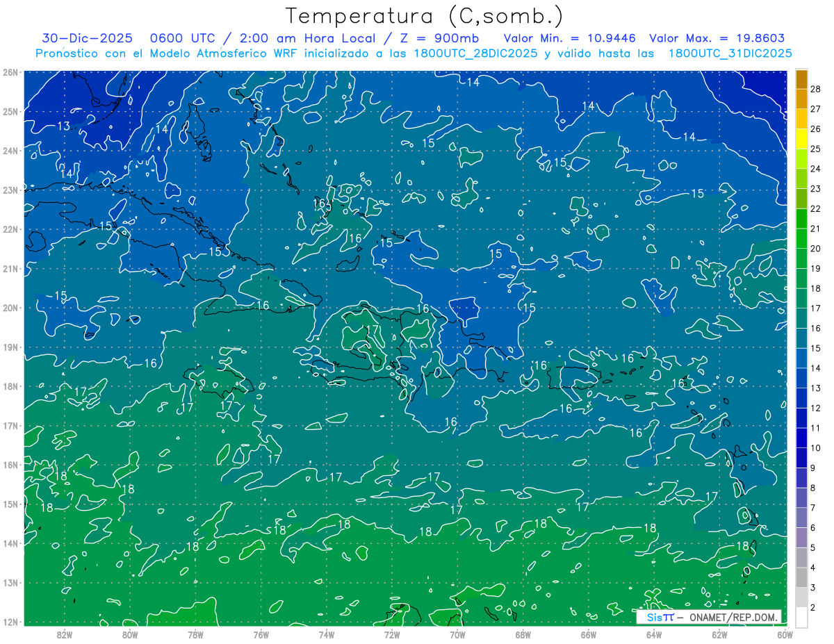The height and width of the screenshot is (644, 834).
Task: Click longitude axis label "62W"
Action: coord(720,634)
